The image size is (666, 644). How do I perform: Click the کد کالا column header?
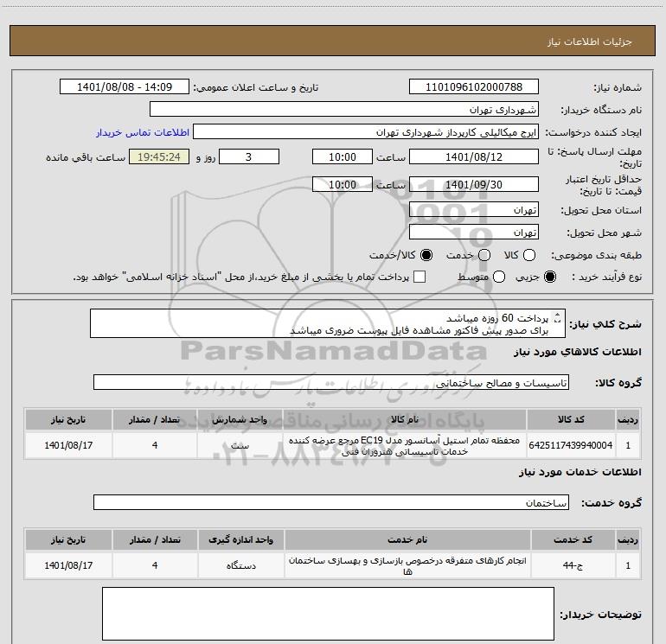(571, 419)
